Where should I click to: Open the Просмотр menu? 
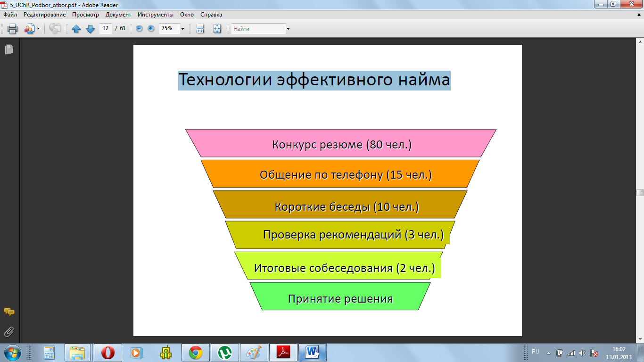(85, 15)
